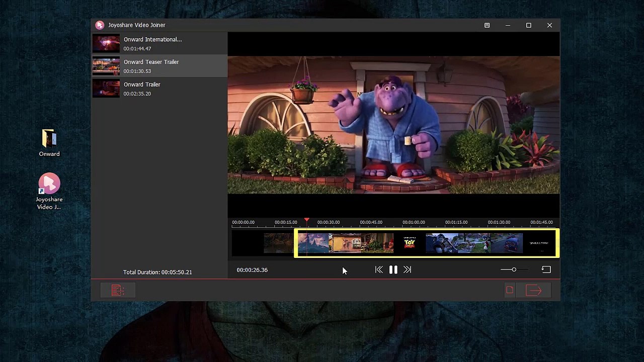644x362 pixels.
Task: Open the output format button
Action: click(x=510, y=290)
